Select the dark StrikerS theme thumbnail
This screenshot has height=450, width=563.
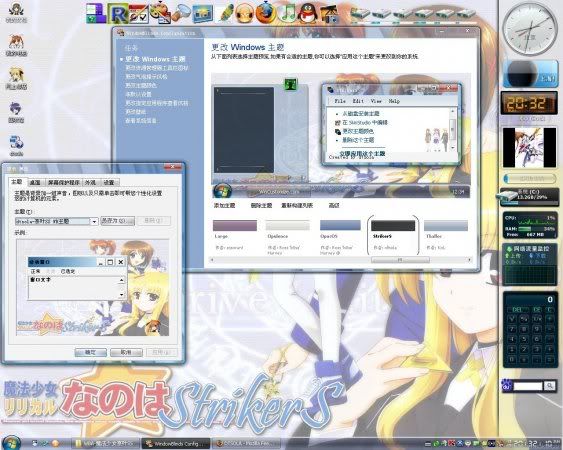point(393,226)
